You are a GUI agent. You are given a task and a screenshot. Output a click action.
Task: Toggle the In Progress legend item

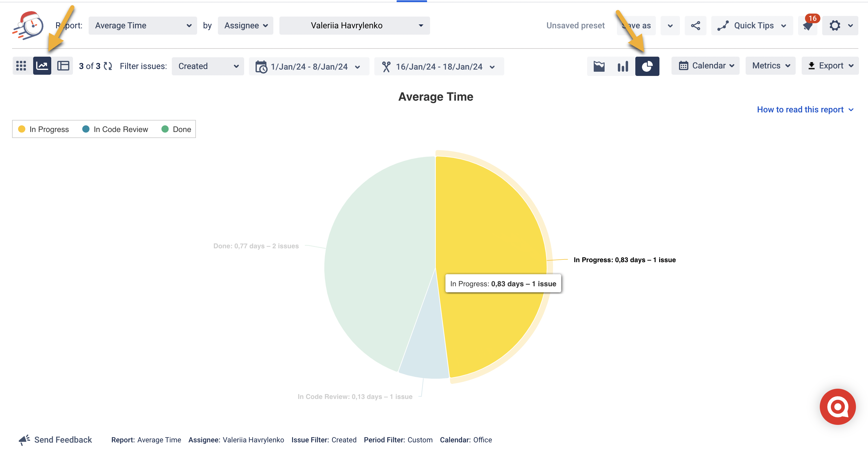[49, 129]
